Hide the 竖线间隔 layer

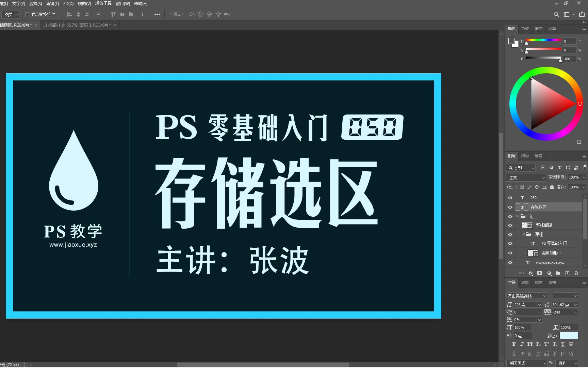[510, 225]
